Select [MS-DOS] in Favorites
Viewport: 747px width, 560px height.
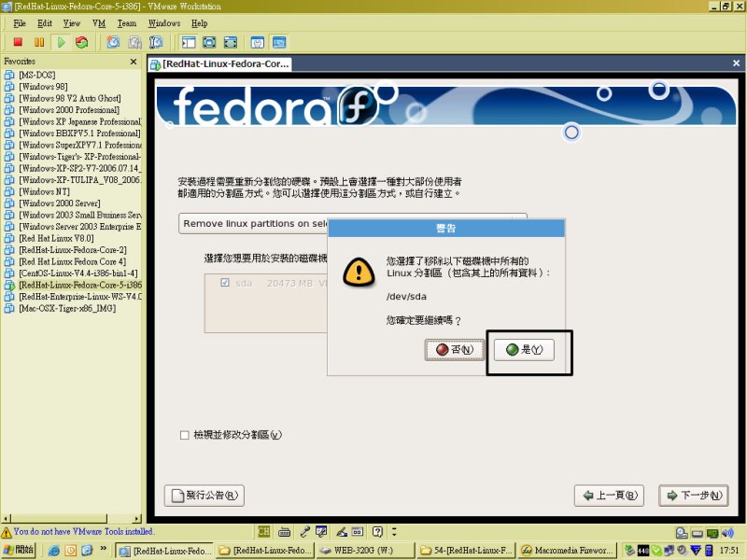37,75
